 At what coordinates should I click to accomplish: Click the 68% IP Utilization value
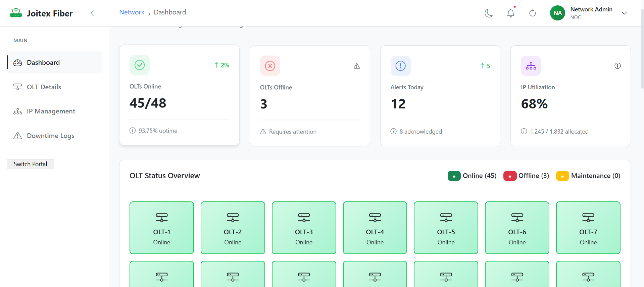pos(534,104)
